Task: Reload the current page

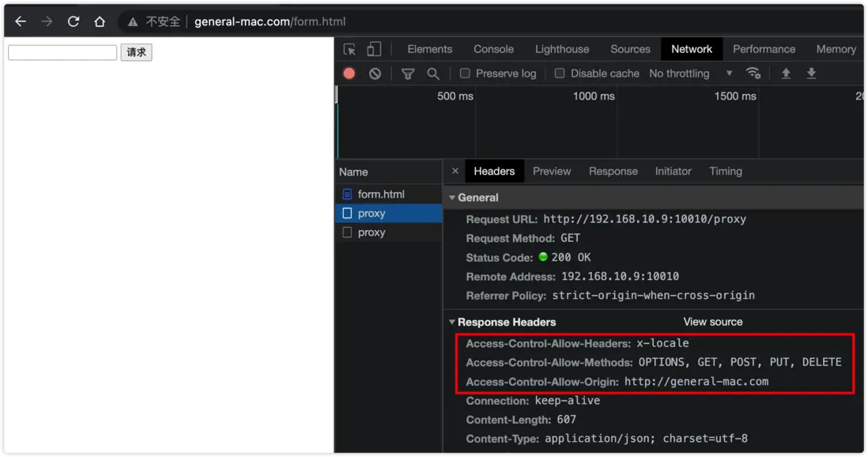Action: pyautogui.click(x=73, y=21)
